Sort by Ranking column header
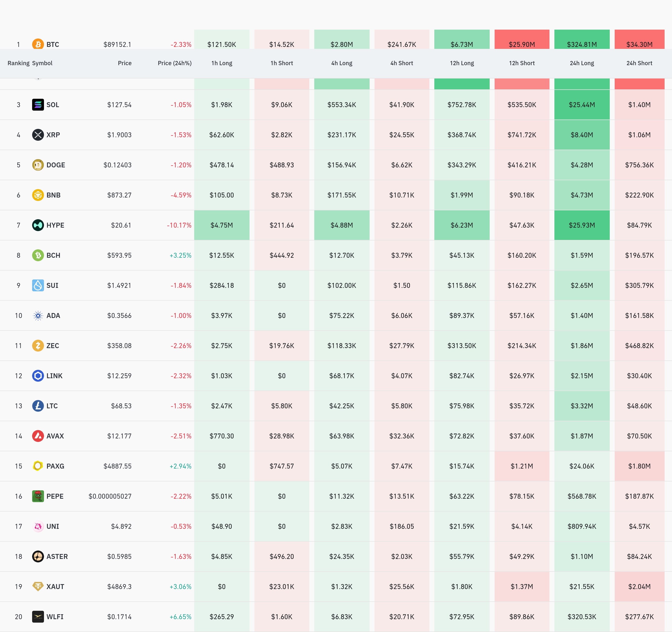 point(18,63)
